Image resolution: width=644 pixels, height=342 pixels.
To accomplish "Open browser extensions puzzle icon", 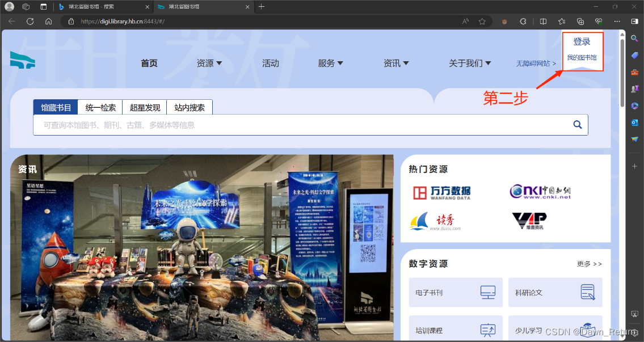I will (523, 22).
